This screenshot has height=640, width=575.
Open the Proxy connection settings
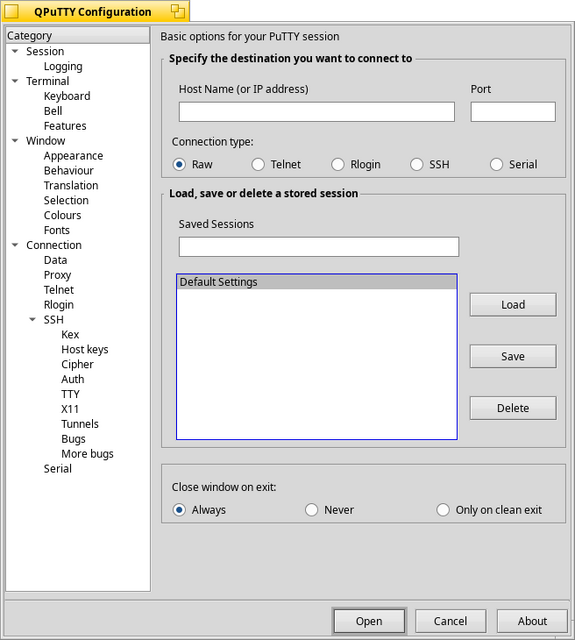point(58,275)
